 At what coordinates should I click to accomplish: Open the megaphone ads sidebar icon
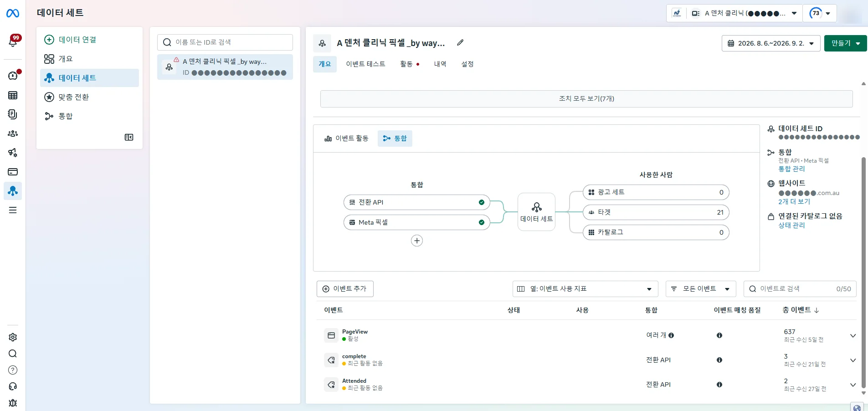click(13, 153)
